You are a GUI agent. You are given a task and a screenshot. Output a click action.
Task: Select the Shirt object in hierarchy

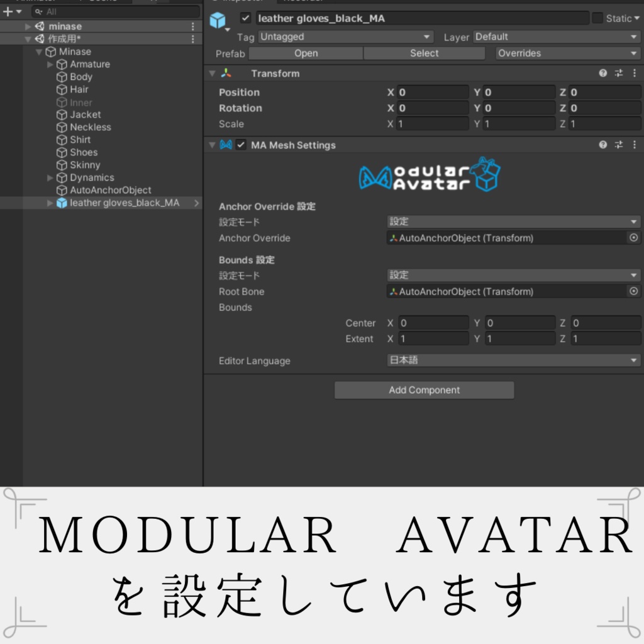(80, 140)
